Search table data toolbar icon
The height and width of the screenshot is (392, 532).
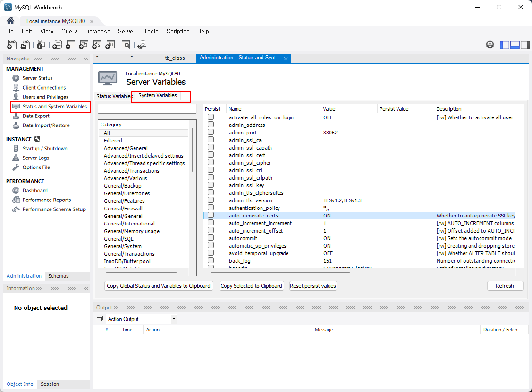tap(126, 44)
